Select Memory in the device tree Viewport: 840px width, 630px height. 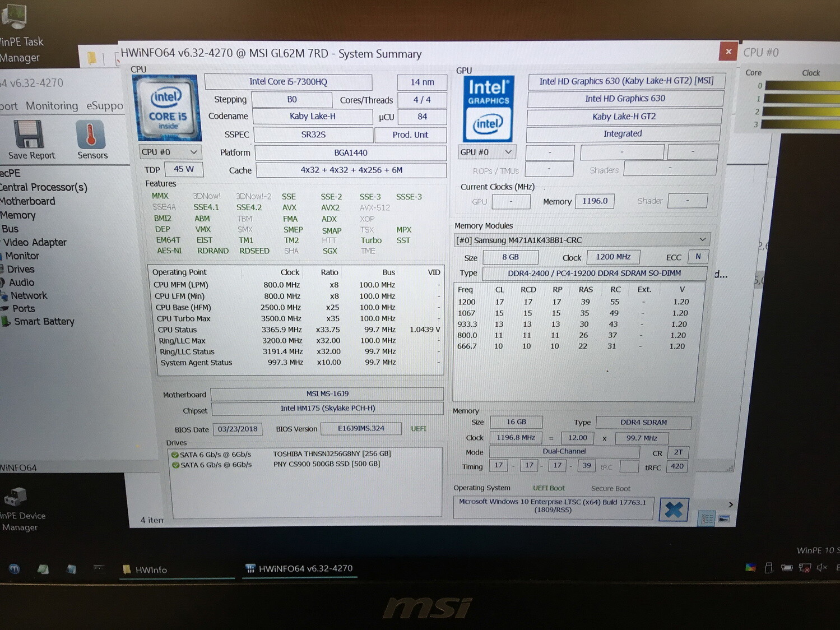pos(17,215)
